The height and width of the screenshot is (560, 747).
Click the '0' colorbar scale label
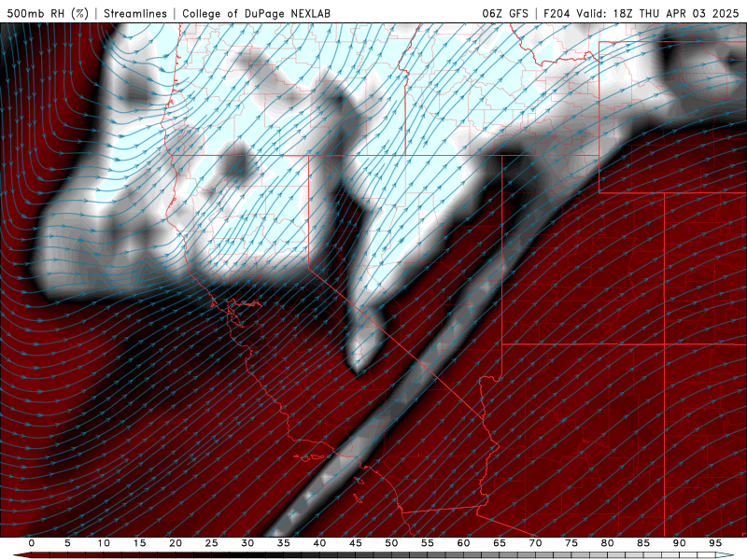click(x=32, y=543)
